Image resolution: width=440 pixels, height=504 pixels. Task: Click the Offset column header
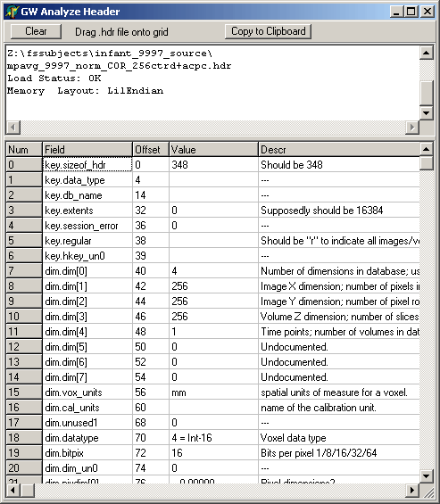pyautogui.click(x=151, y=150)
